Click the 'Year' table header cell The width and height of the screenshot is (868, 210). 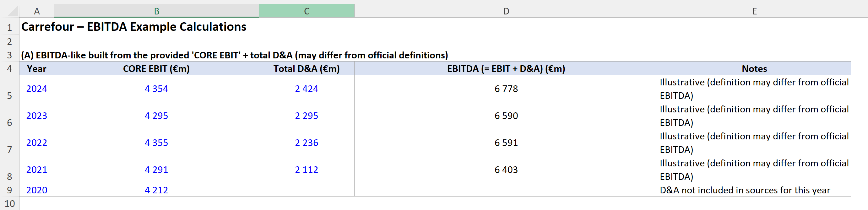(37, 68)
